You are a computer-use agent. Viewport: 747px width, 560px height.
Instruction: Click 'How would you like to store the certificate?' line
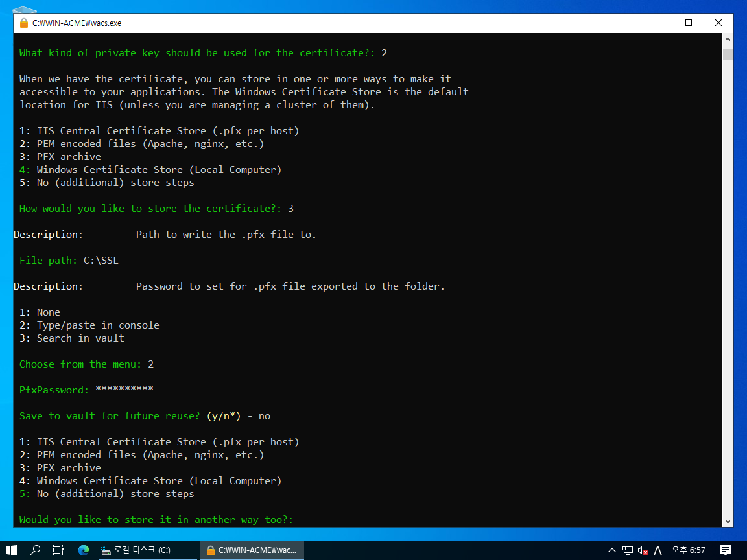coord(156,209)
